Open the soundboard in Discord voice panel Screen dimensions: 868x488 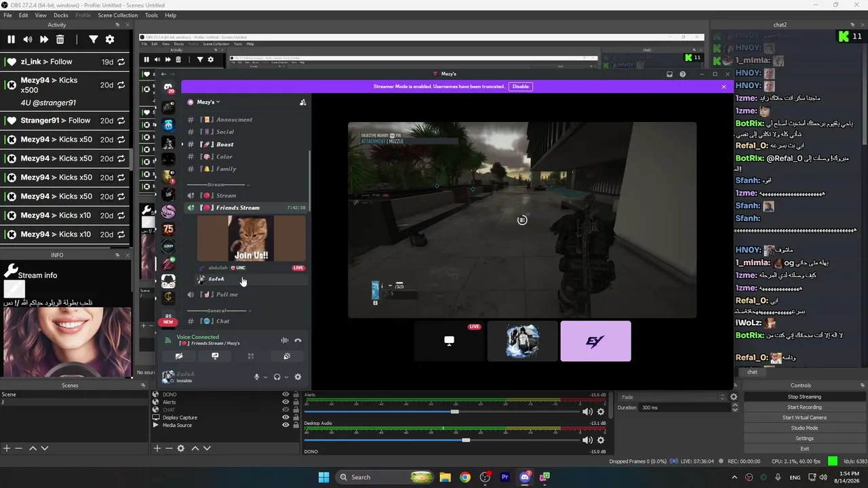click(x=287, y=356)
